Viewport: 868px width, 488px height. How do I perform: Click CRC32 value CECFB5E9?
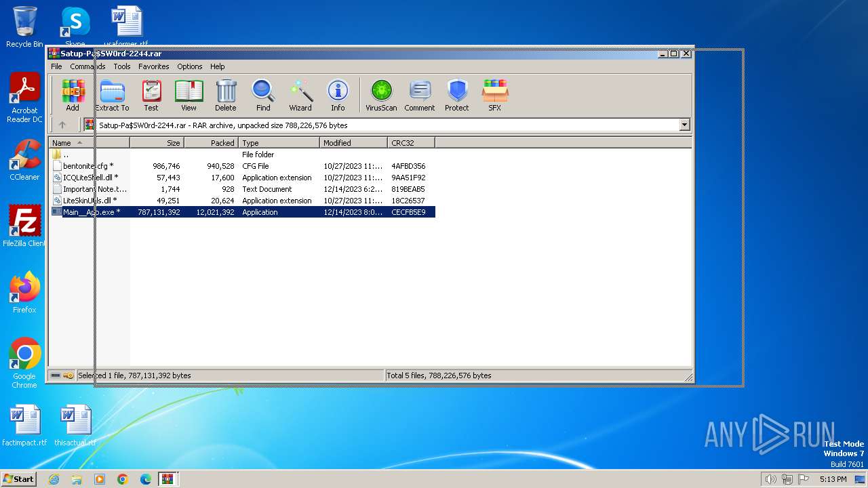pyautogui.click(x=408, y=212)
